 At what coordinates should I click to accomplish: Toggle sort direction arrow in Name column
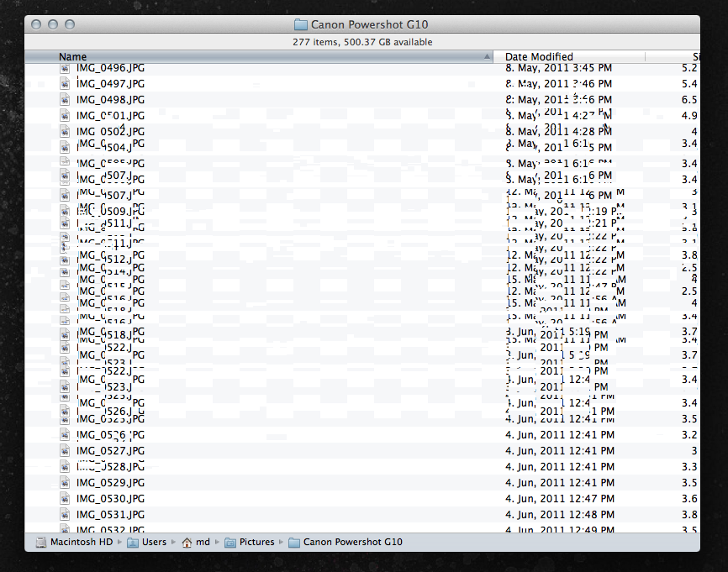coord(487,56)
